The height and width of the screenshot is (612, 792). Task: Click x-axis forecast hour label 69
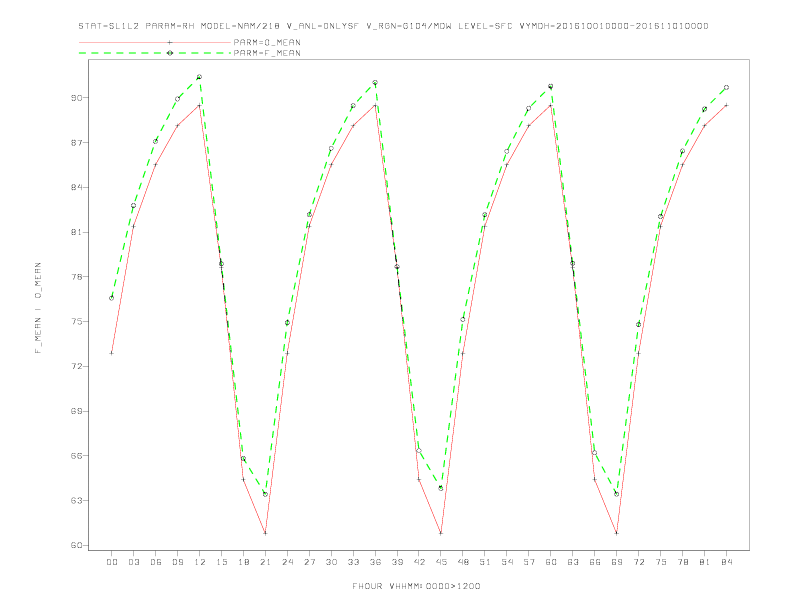[617, 562]
